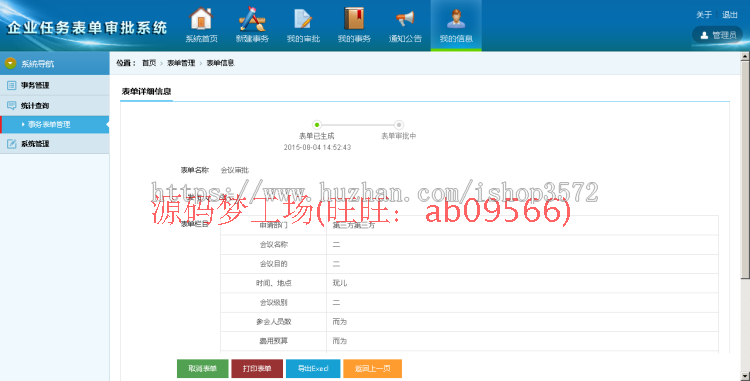Image resolution: width=750 pixels, height=381 pixels.
Task: Open 我的审批 document icon
Action: coord(303,19)
